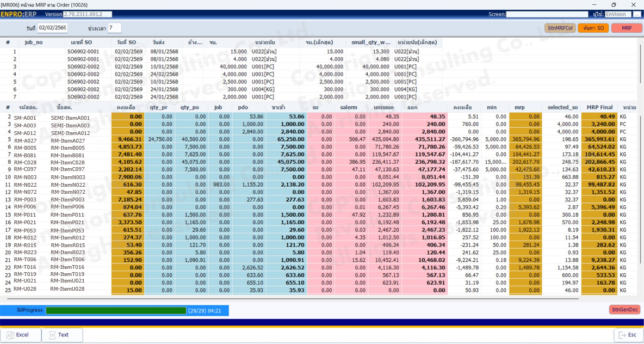This screenshot has width=644, height=344.
Task: Click the Esc exit button
Action: [628, 335]
